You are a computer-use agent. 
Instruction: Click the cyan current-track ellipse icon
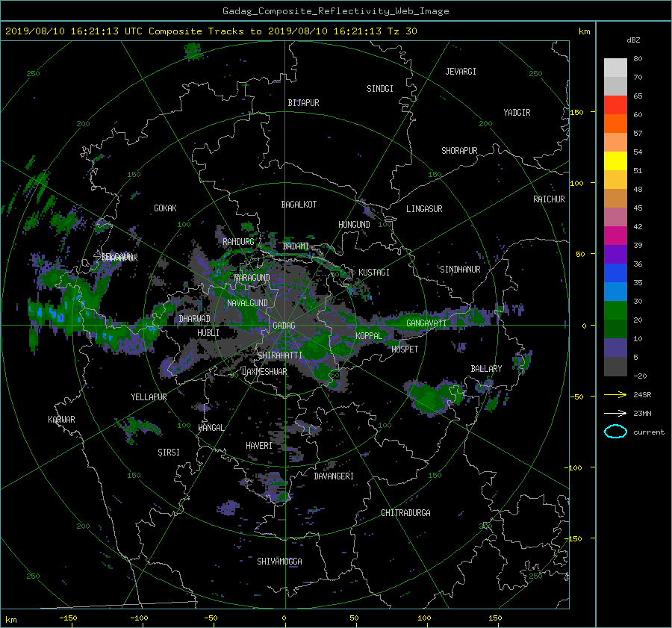click(615, 432)
